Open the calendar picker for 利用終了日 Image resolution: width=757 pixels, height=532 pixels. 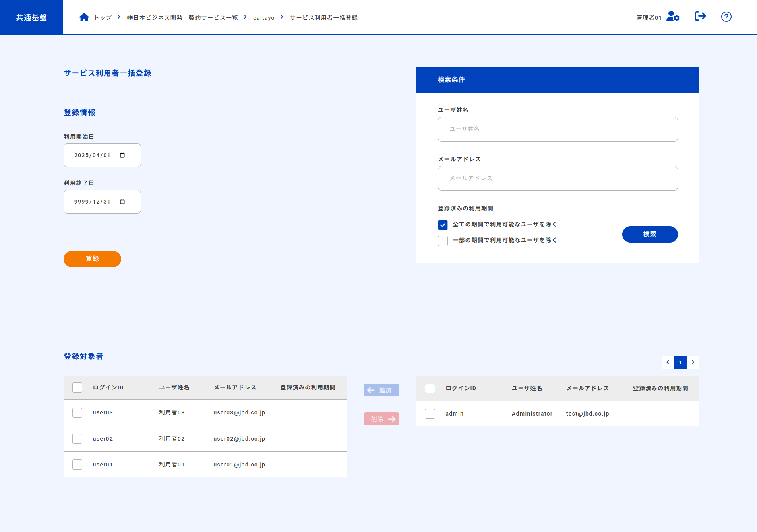click(122, 202)
